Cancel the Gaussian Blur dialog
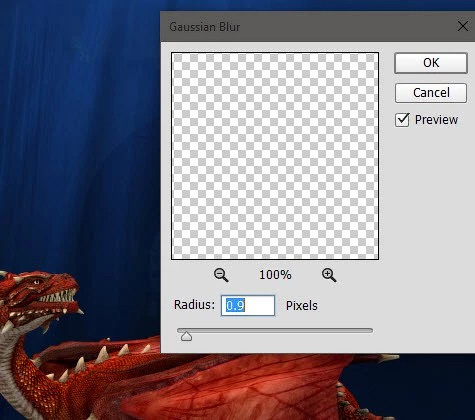The image size is (475, 420). point(431,93)
